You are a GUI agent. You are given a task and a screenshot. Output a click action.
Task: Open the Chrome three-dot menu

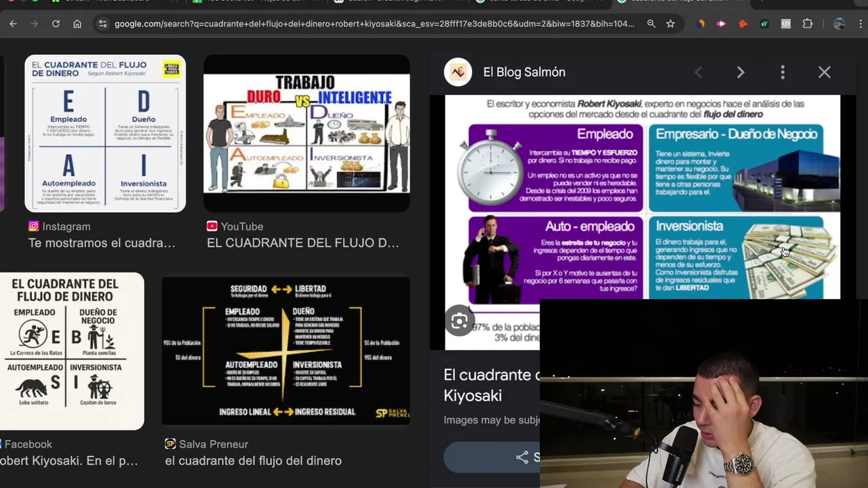861,24
